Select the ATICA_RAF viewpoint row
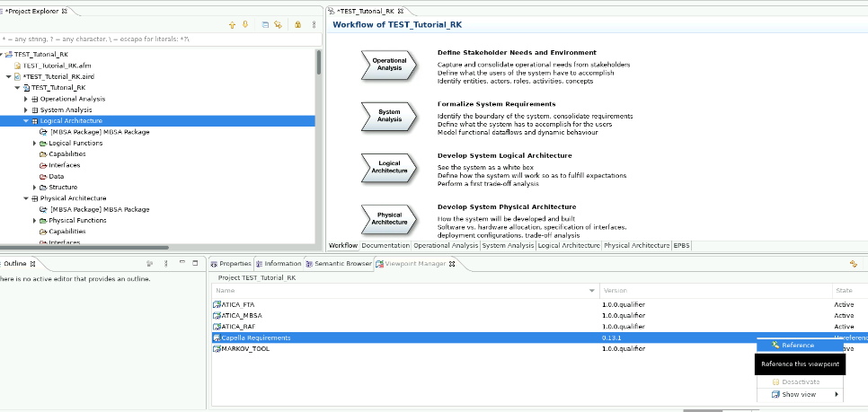Viewport: 868px width, 412px height. [x=540, y=327]
